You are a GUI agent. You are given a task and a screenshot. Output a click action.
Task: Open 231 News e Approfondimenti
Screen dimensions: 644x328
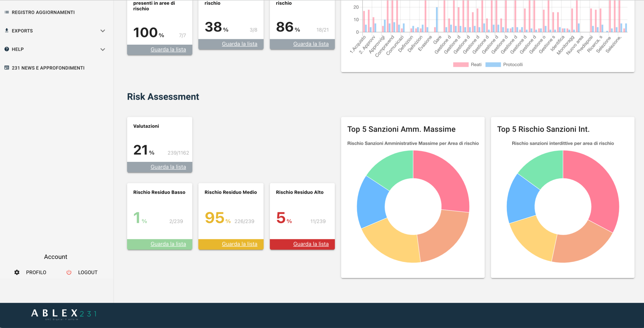pos(48,68)
